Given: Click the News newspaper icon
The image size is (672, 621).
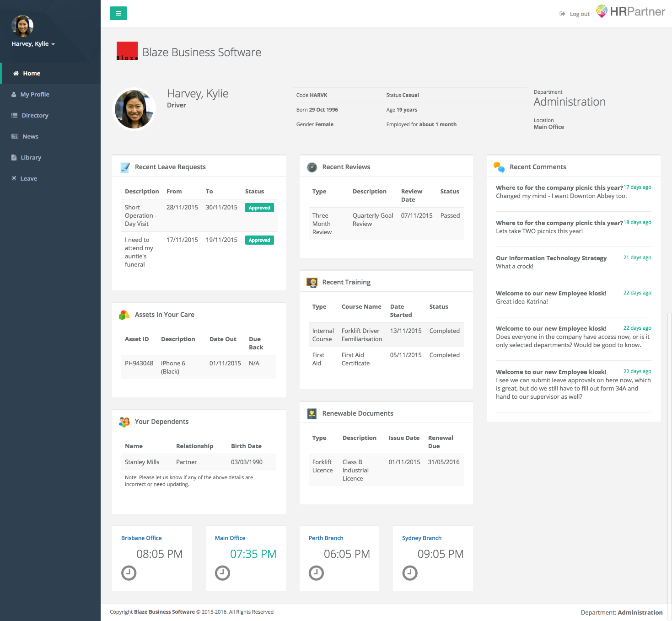Looking at the screenshot, I should click(x=15, y=136).
